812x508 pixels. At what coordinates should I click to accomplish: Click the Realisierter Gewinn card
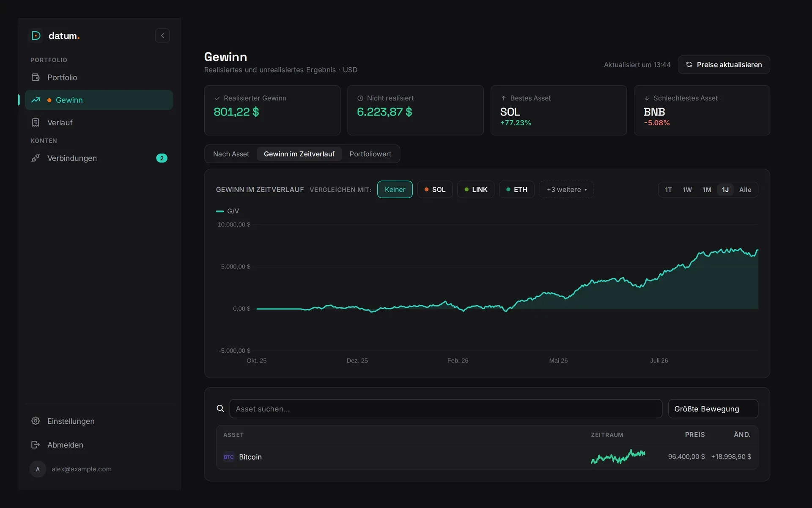[x=272, y=110]
